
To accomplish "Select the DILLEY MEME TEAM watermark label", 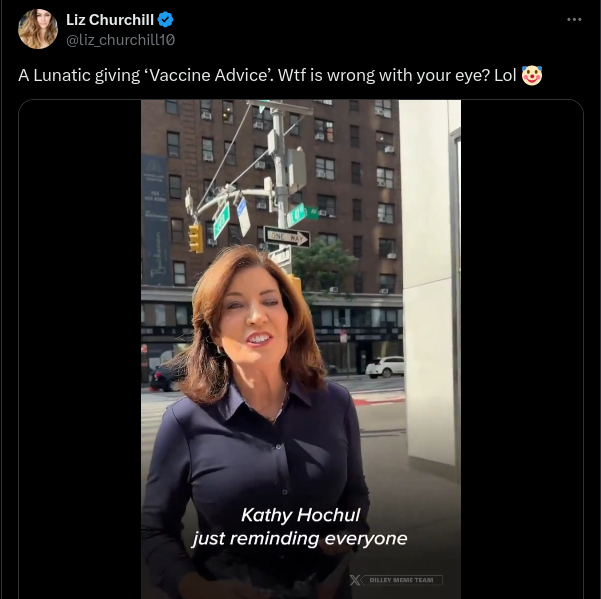I will click(401, 580).
